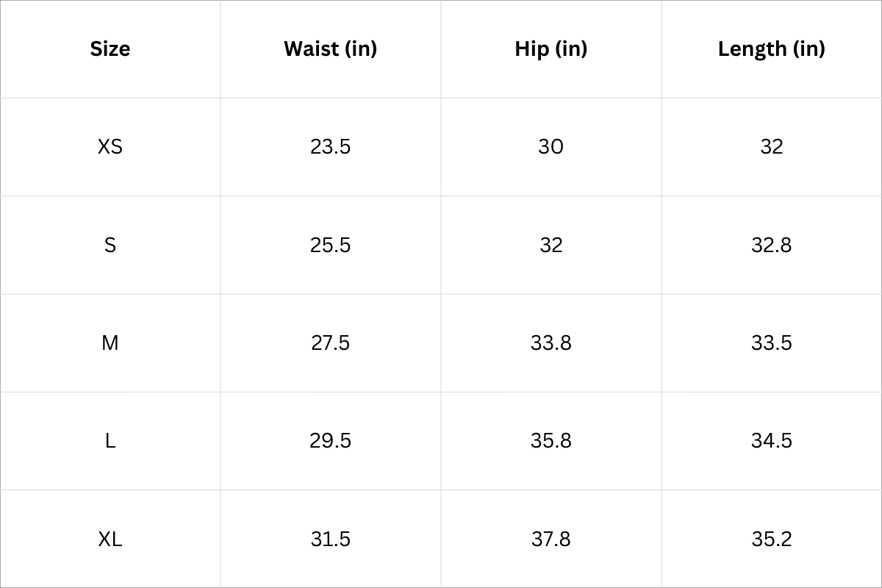Screen dimensions: 882x588
Task: Select the 27.5 waist cell
Action: pyautogui.click(x=331, y=343)
